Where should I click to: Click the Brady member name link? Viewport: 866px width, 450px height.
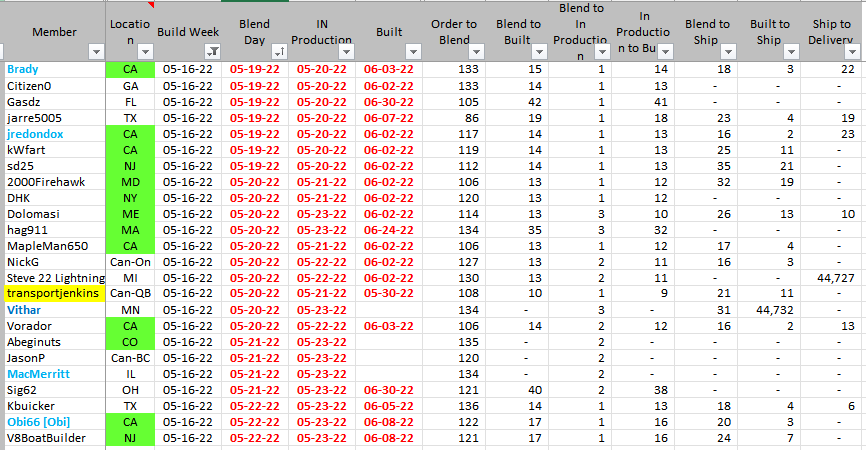point(21,70)
